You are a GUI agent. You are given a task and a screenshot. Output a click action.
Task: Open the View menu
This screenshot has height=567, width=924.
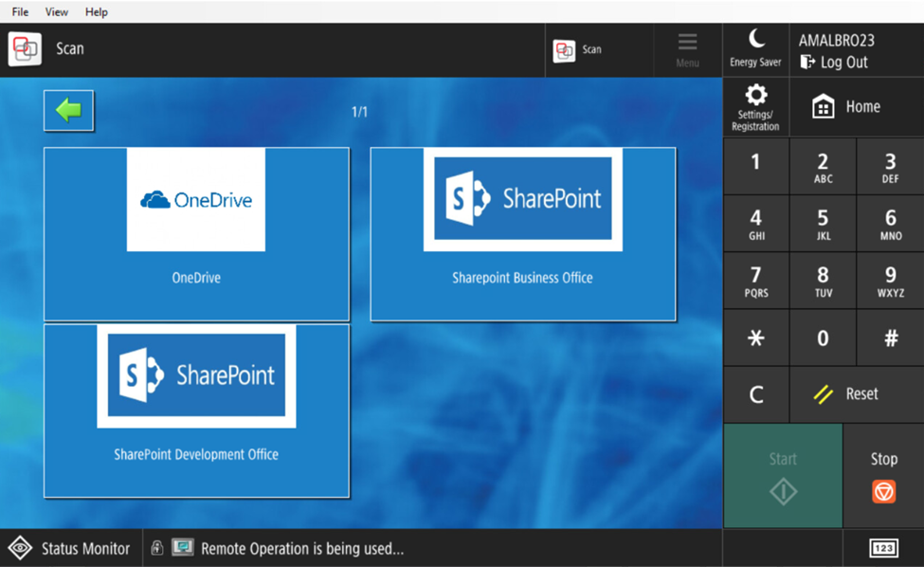pos(57,11)
